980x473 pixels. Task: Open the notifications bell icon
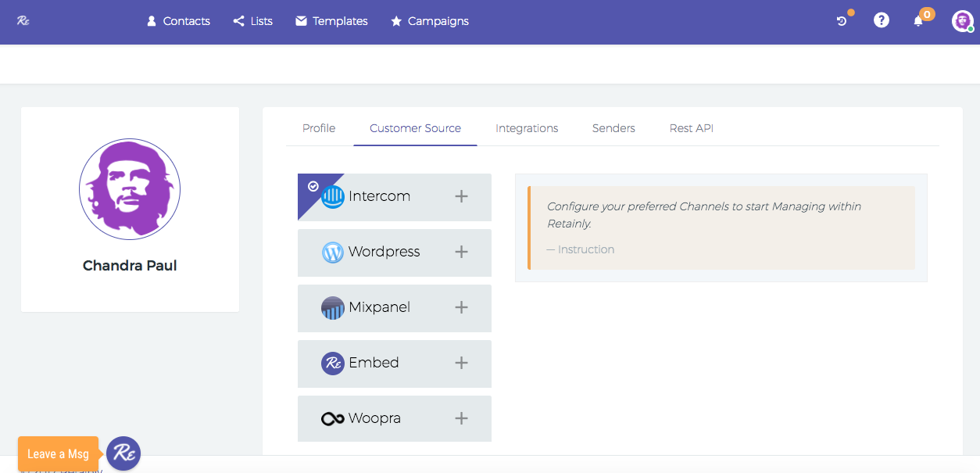tap(918, 21)
